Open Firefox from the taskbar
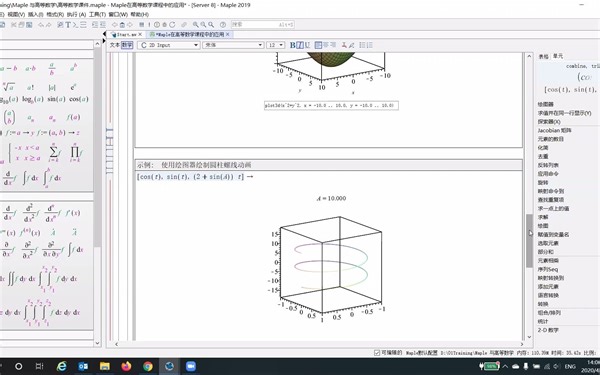Viewport: 600px width, 375px height. [126, 366]
